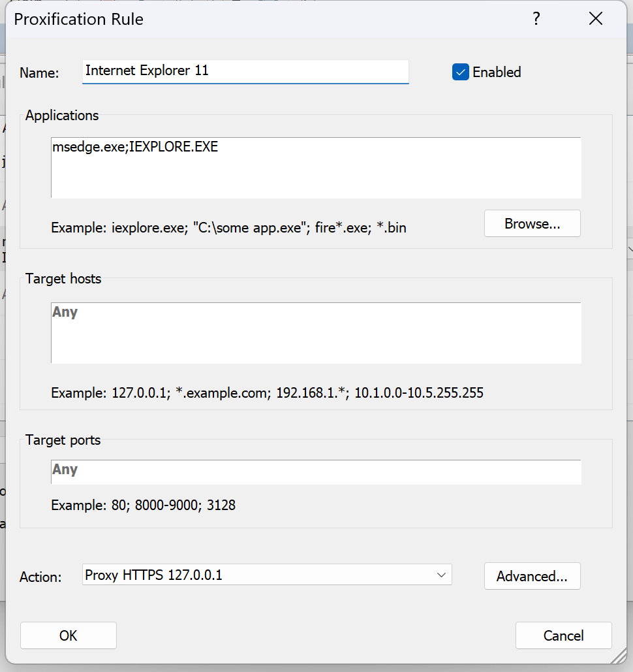The image size is (633, 672).
Task: Click the Target hosts field
Action: coord(316,333)
